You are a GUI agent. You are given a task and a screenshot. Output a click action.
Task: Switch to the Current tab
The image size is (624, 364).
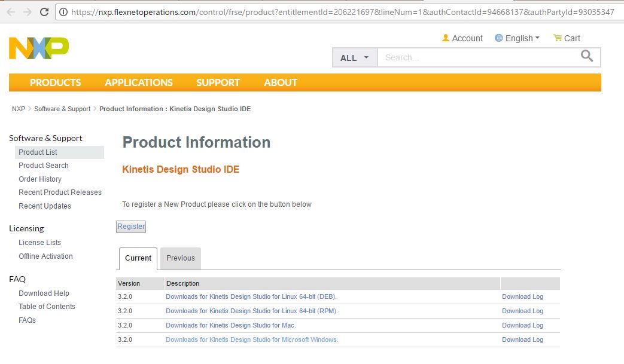pyautogui.click(x=138, y=258)
